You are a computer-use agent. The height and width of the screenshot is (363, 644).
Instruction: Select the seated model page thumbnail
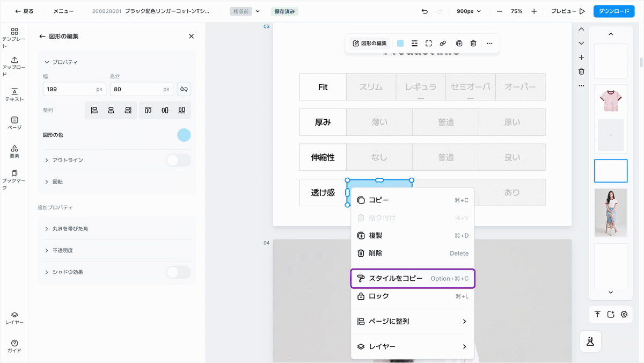point(611,213)
